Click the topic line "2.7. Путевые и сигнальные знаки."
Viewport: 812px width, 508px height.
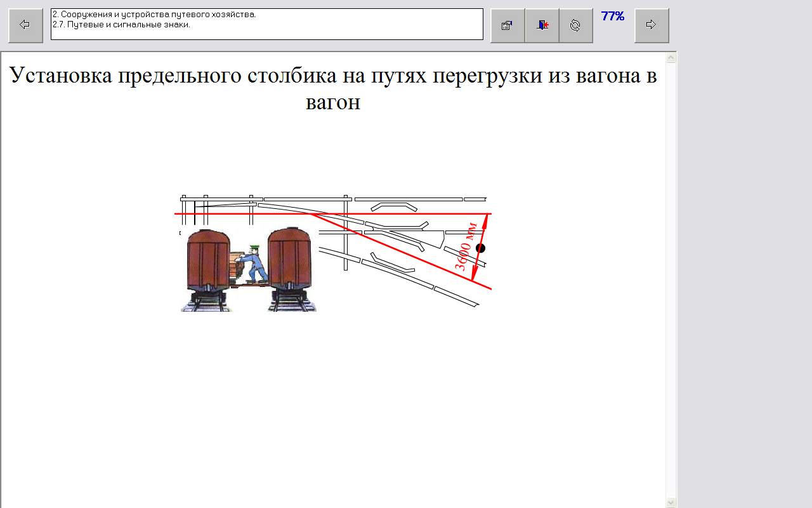[x=121, y=25]
